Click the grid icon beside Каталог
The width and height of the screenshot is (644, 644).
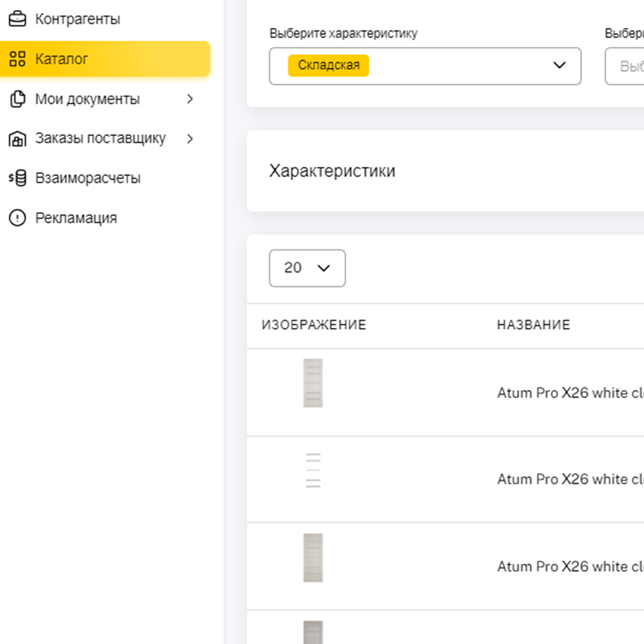tap(17, 59)
